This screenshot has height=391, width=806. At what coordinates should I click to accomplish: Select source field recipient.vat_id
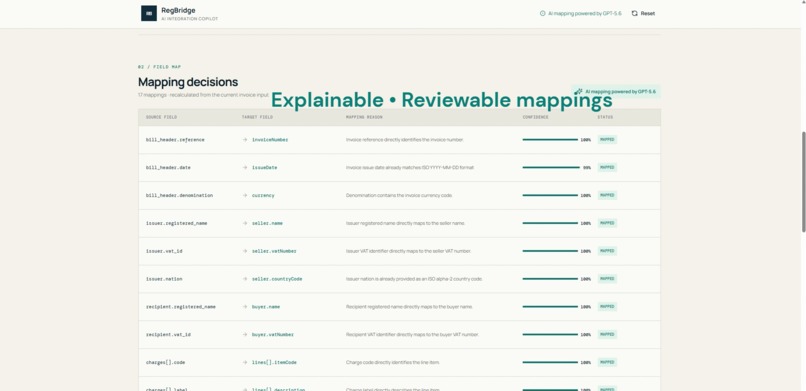click(168, 334)
